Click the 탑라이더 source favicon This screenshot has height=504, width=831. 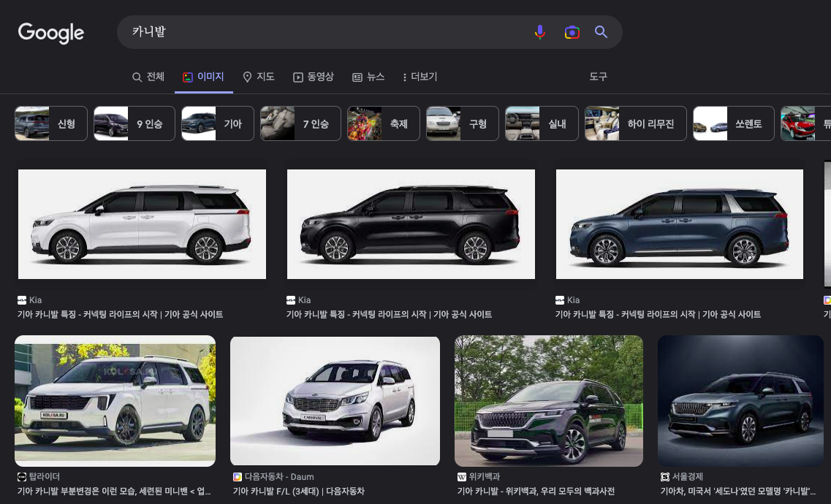(x=22, y=477)
